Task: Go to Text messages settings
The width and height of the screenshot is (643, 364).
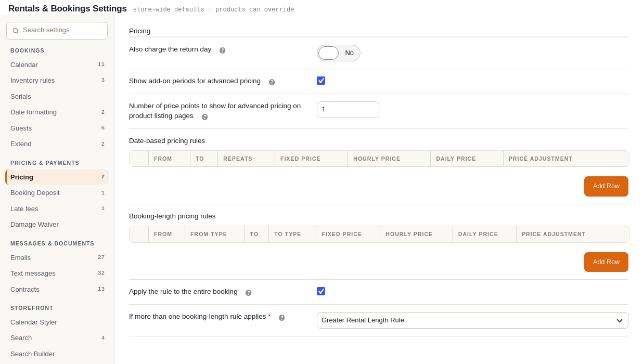Action: tap(57, 274)
